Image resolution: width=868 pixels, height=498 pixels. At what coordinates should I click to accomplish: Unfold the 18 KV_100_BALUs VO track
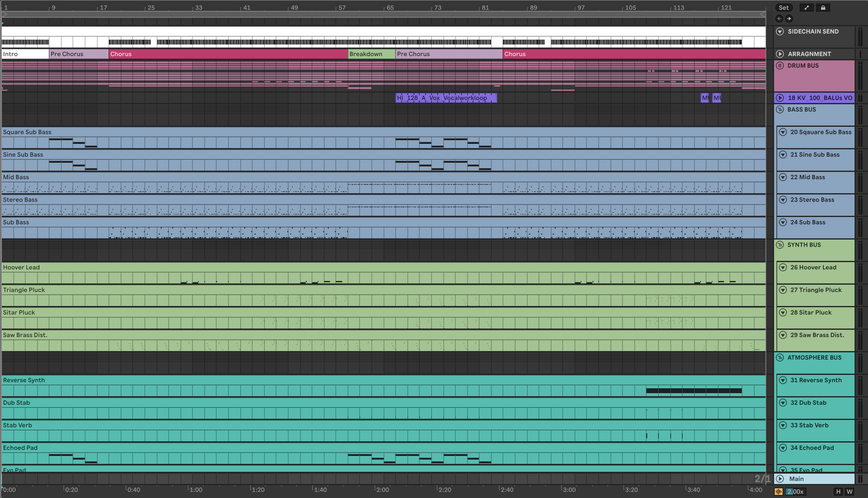780,98
